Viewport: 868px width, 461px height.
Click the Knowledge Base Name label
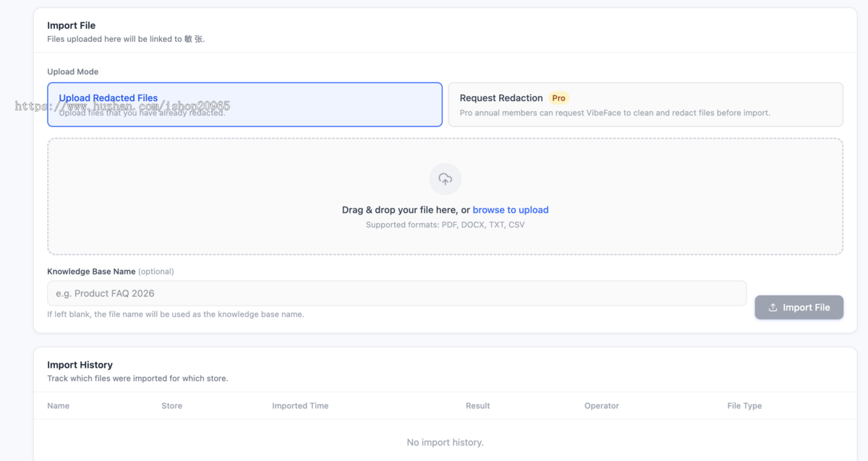tap(91, 272)
